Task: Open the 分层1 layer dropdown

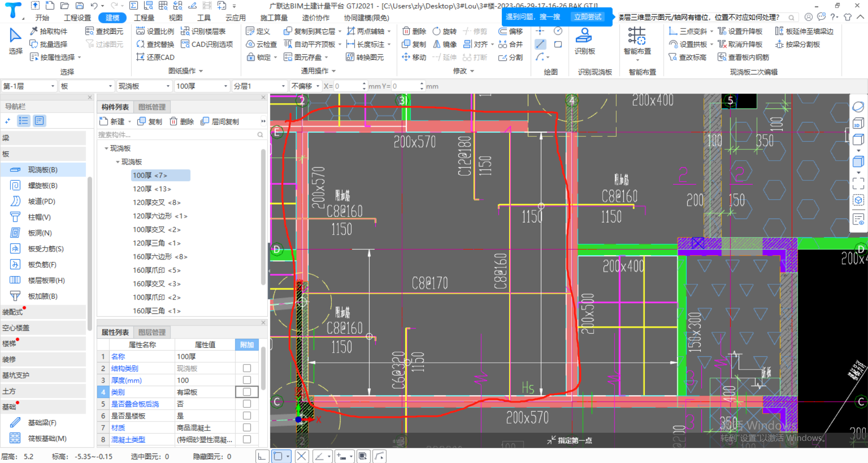Action: coord(259,86)
